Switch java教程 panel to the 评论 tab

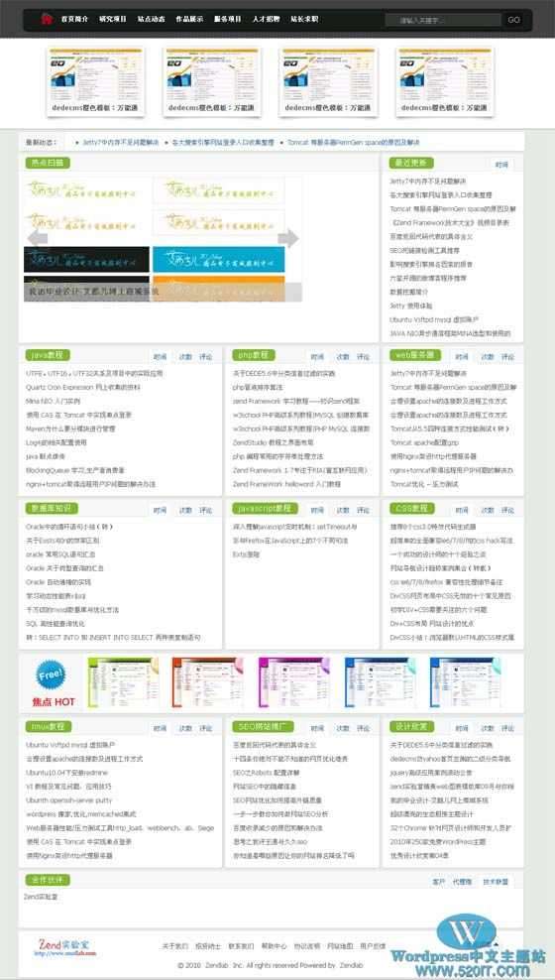point(205,357)
